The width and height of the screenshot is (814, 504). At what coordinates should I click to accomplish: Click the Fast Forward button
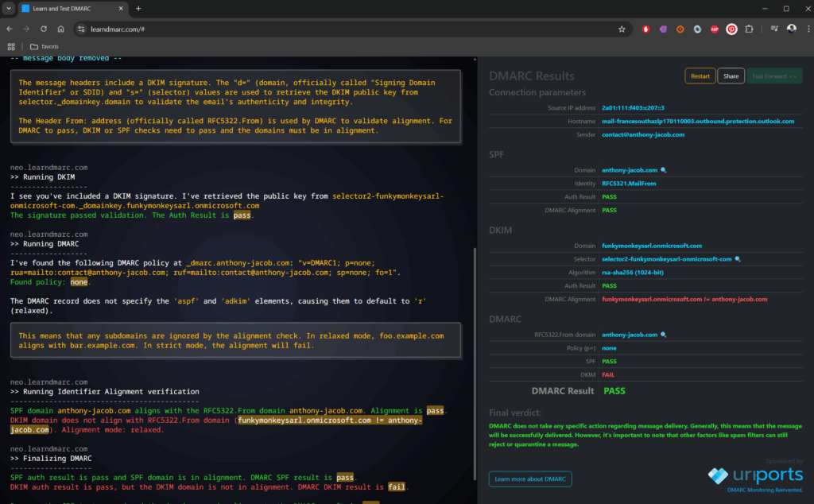coord(774,76)
